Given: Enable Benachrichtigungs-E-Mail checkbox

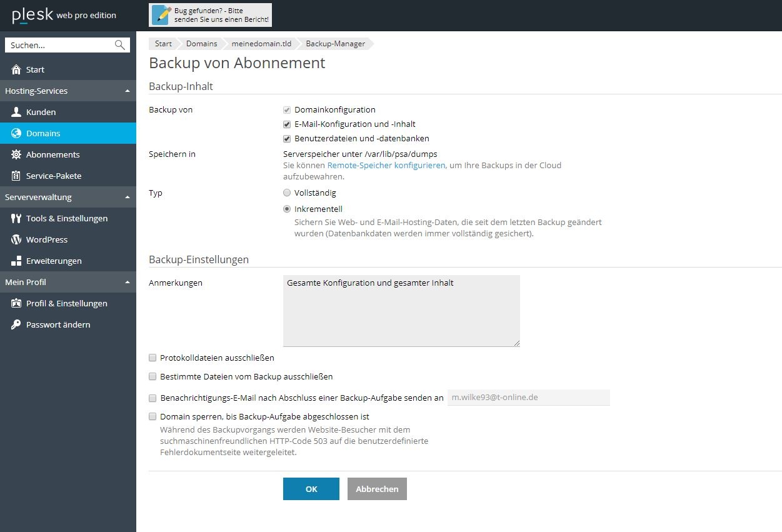Looking at the screenshot, I should pyautogui.click(x=153, y=398).
